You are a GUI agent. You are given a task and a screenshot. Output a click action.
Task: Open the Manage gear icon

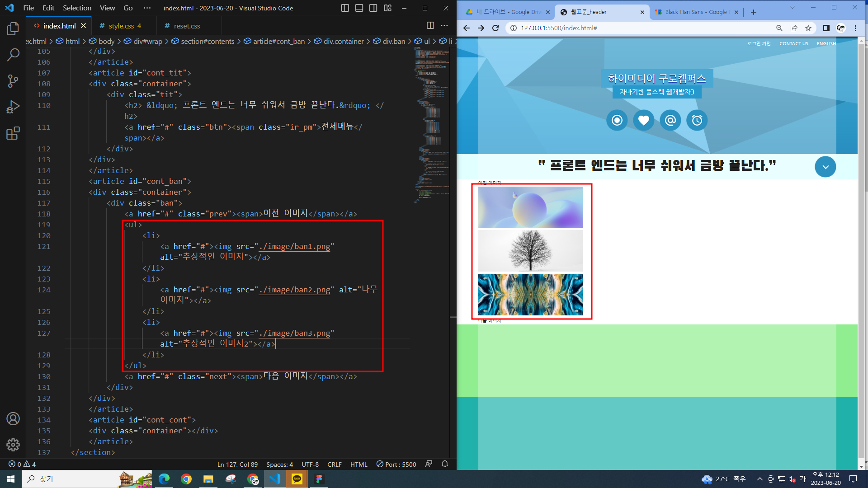(13, 445)
